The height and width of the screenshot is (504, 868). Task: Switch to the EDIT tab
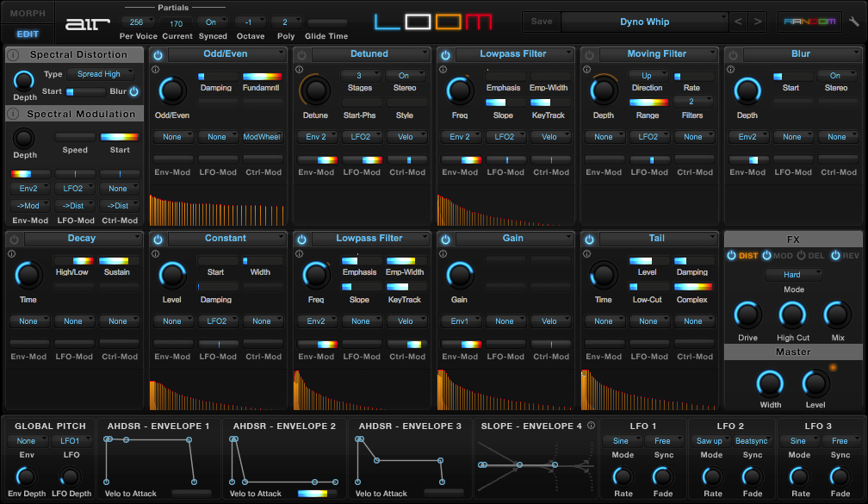[x=28, y=34]
